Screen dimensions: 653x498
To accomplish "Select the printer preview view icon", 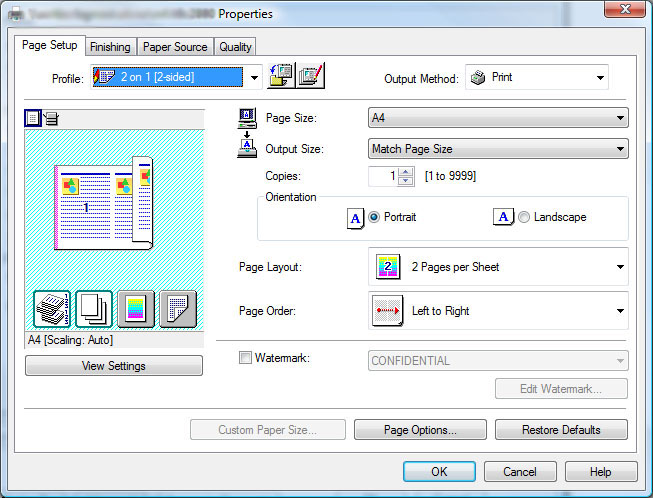I will point(51,118).
